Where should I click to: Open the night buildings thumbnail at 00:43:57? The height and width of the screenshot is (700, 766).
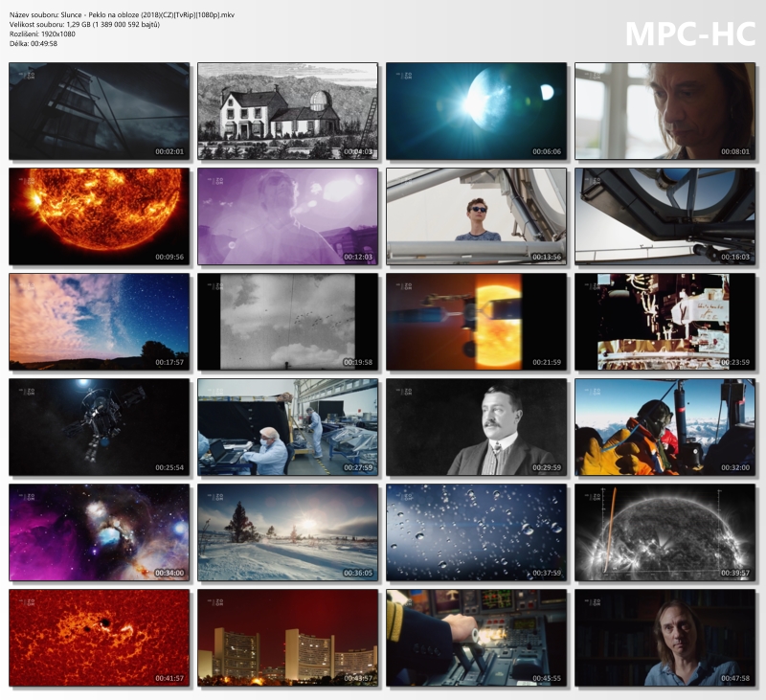tap(287, 638)
